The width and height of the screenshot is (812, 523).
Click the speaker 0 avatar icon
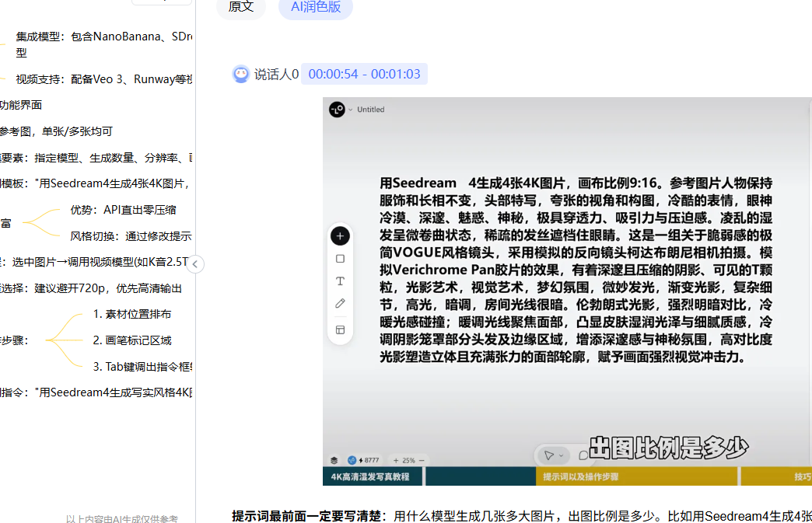tap(241, 75)
